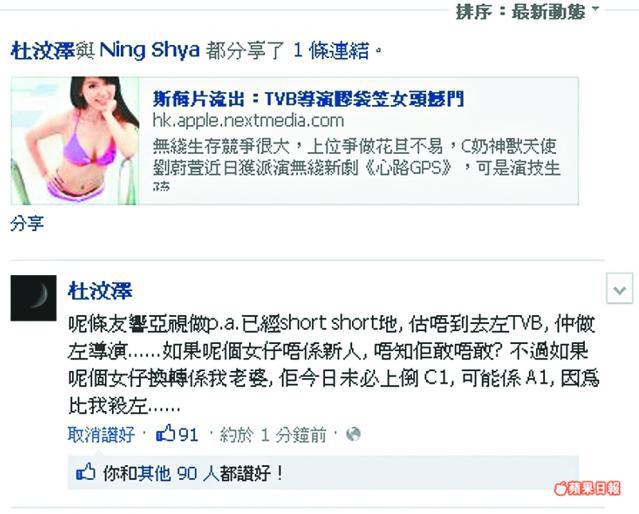Screen dimensions: 639x514
Task: Click the 1 條連結 link
Action: point(331,51)
